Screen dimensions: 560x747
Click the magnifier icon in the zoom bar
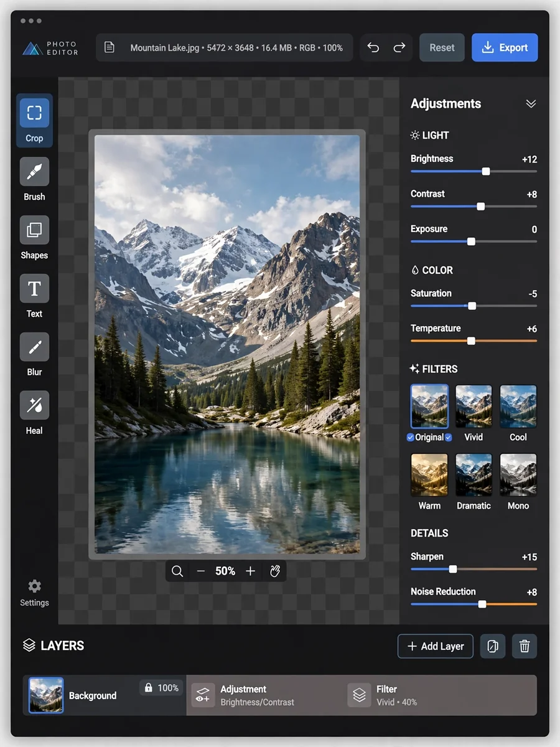(x=177, y=571)
